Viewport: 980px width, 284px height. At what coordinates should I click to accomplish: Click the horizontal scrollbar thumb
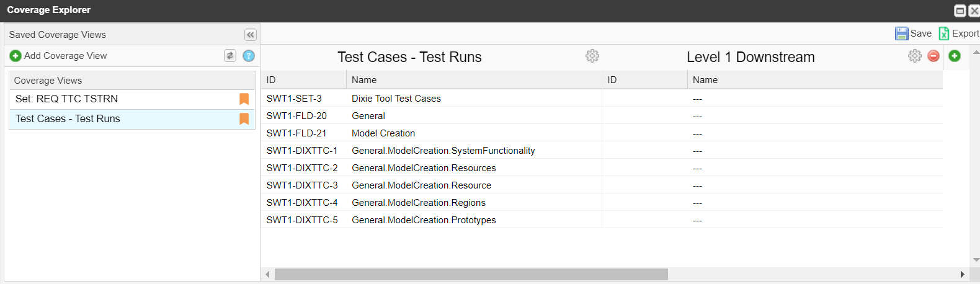(x=471, y=274)
